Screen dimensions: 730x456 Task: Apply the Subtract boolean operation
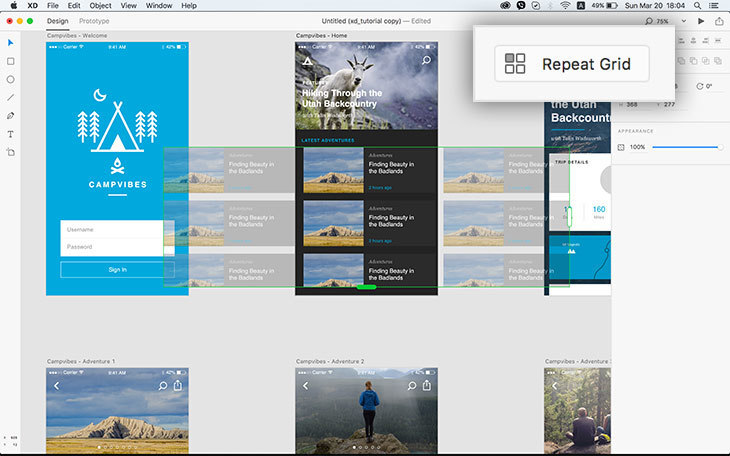coord(693,61)
